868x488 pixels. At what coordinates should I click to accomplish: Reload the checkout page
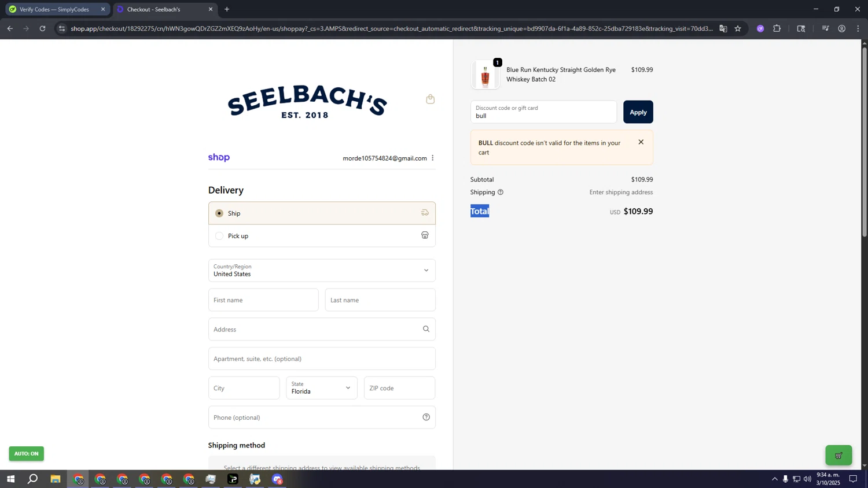point(42,28)
